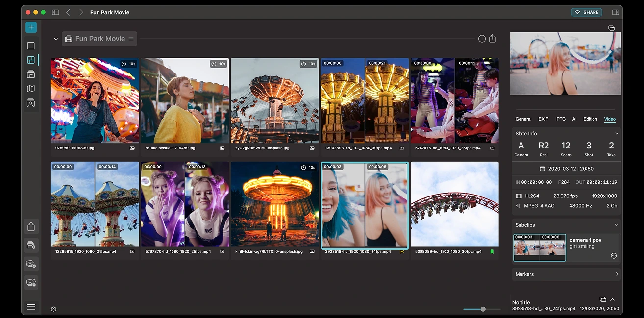Select thumbnail 975080-1906839.jpg
Image resolution: width=644 pixels, height=318 pixels.
[95, 100]
